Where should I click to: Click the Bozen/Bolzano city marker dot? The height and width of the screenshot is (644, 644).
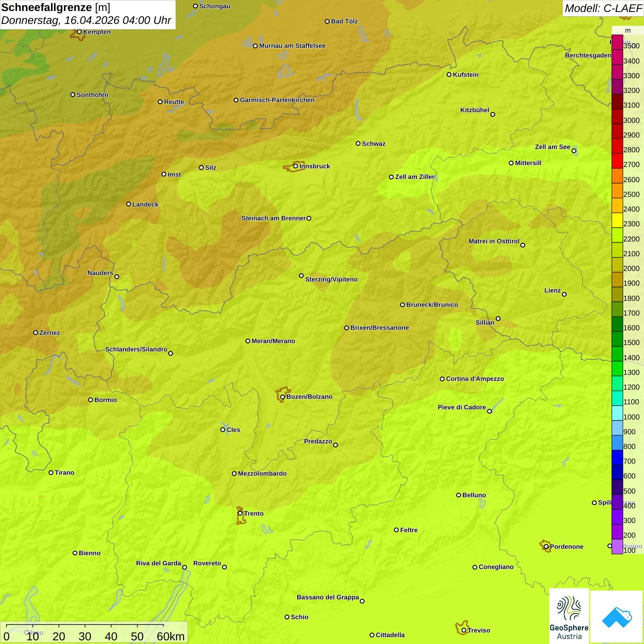click(282, 397)
